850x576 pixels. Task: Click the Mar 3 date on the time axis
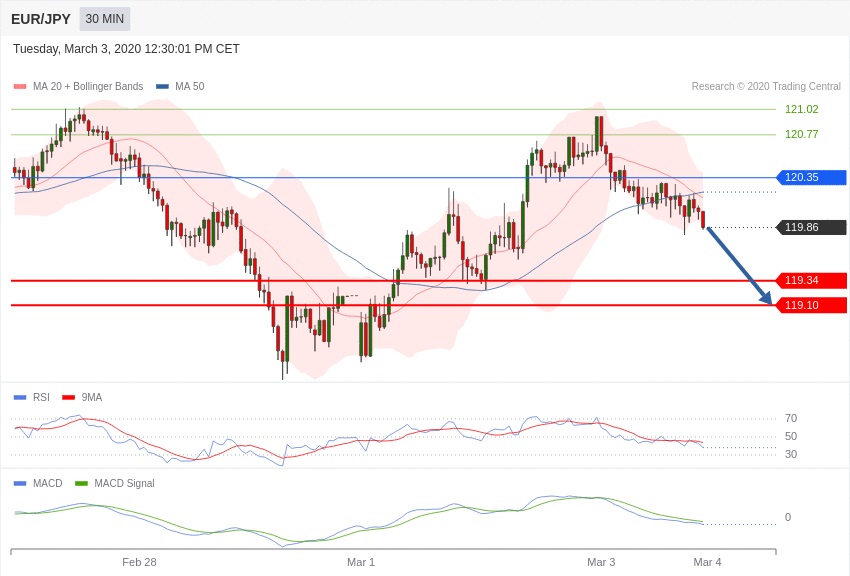[x=601, y=562]
